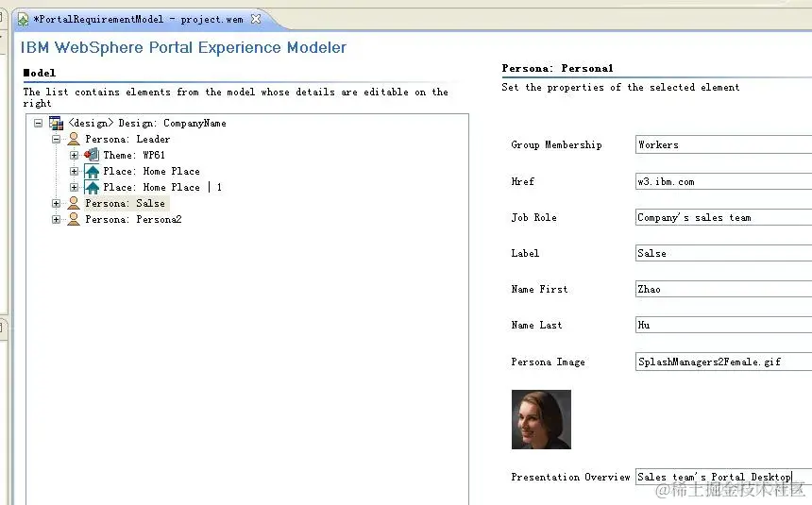Collapse the Design: CompanyName root node
Image resolution: width=812 pixels, height=505 pixels.
[39, 124]
